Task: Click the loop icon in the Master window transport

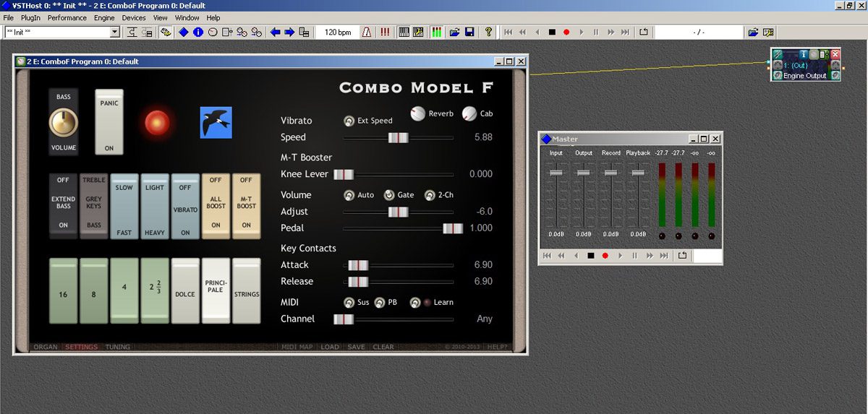Action: [682, 256]
